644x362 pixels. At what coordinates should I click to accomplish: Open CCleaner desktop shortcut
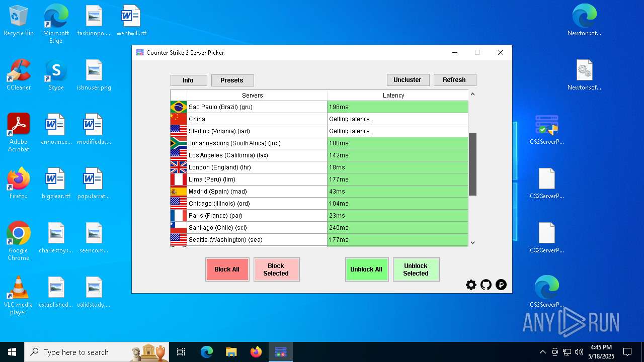pos(19,75)
